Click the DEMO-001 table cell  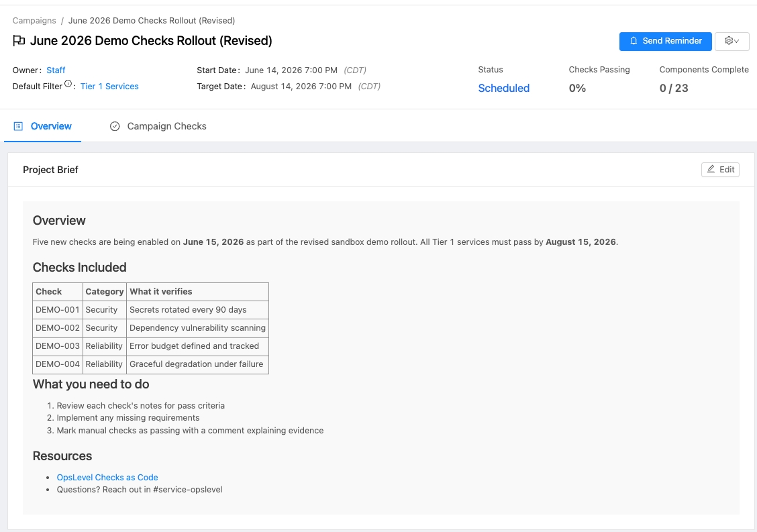pyautogui.click(x=58, y=310)
